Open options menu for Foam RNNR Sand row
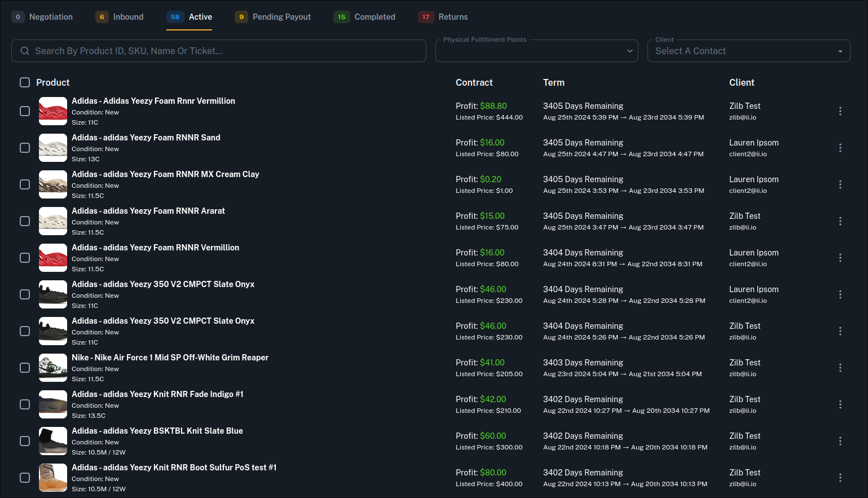Image resolution: width=868 pixels, height=498 pixels. [x=840, y=148]
